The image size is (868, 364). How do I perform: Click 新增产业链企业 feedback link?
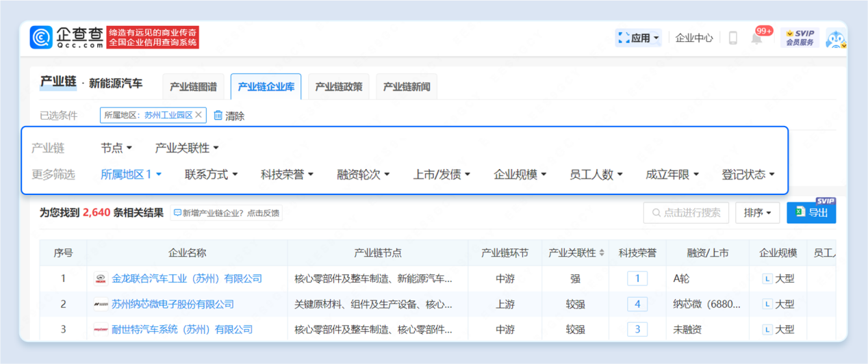click(227, 213)
